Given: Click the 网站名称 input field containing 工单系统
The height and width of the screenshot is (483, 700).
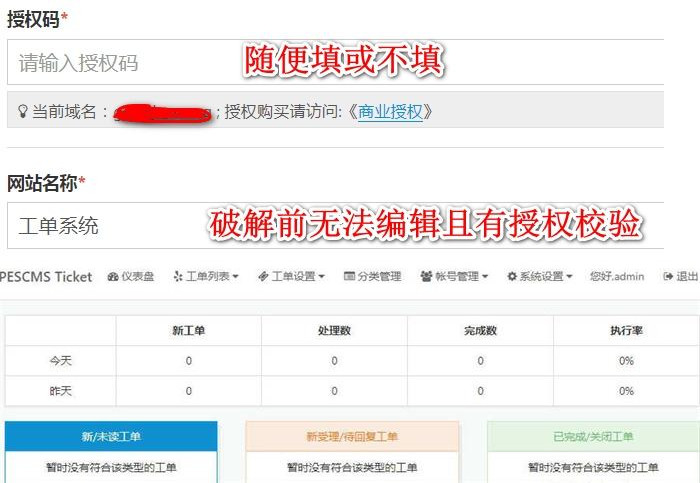Looking at the screenshot, I should point(335,225).
